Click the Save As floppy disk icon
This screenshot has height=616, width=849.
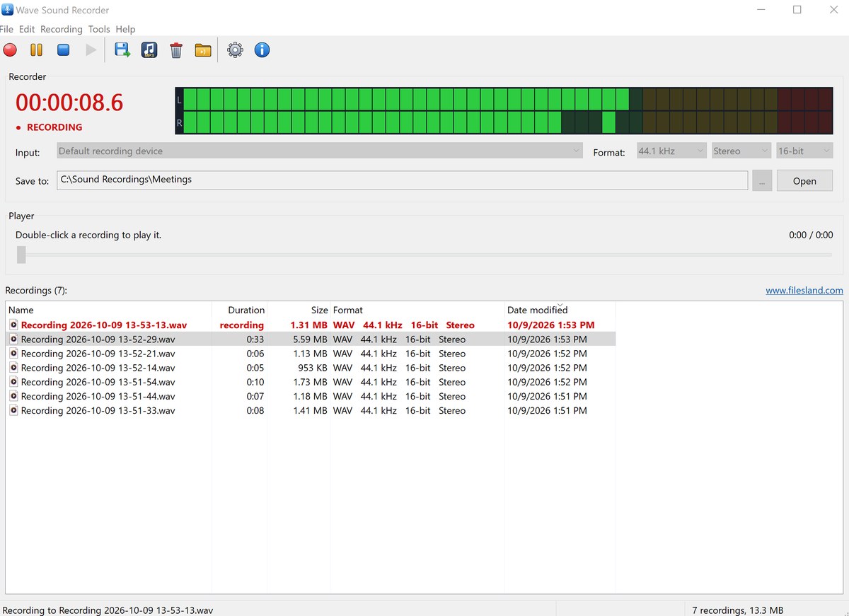point(122,50)
